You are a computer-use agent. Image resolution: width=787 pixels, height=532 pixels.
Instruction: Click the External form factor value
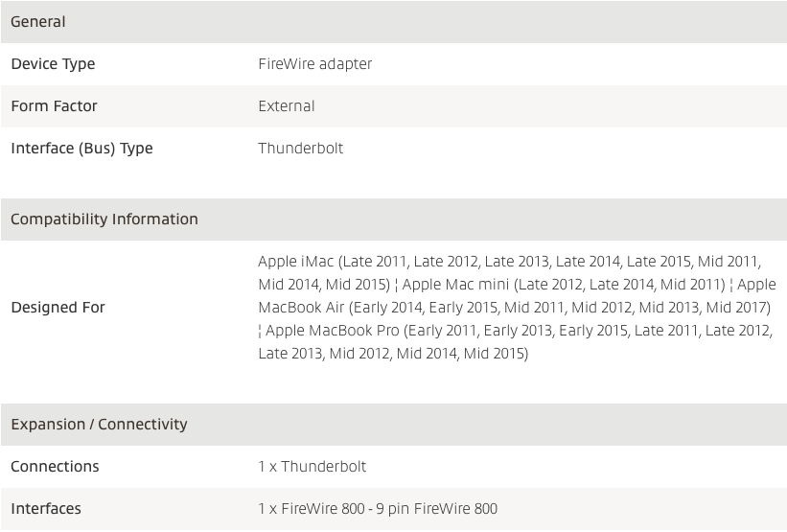coord(286,106)
